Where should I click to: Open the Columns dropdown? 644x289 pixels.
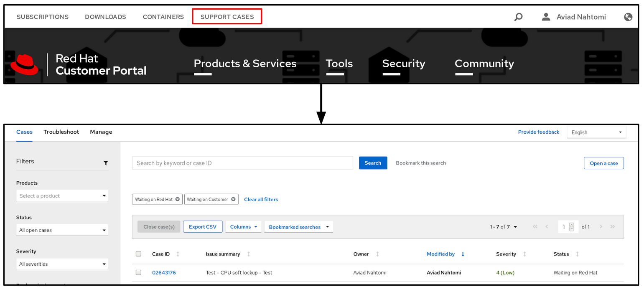pyautogui.click(x=243, y=227)
